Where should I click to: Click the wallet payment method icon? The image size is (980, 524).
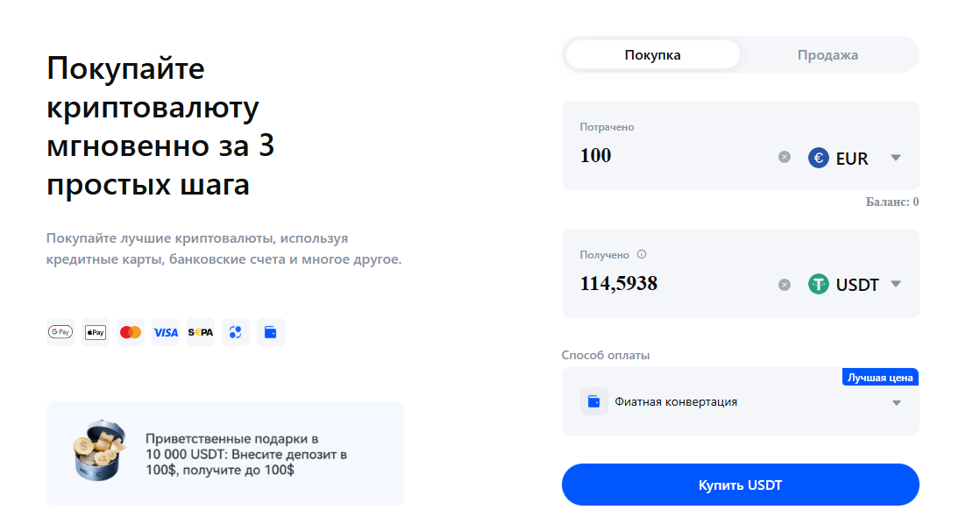click(270, 331)
